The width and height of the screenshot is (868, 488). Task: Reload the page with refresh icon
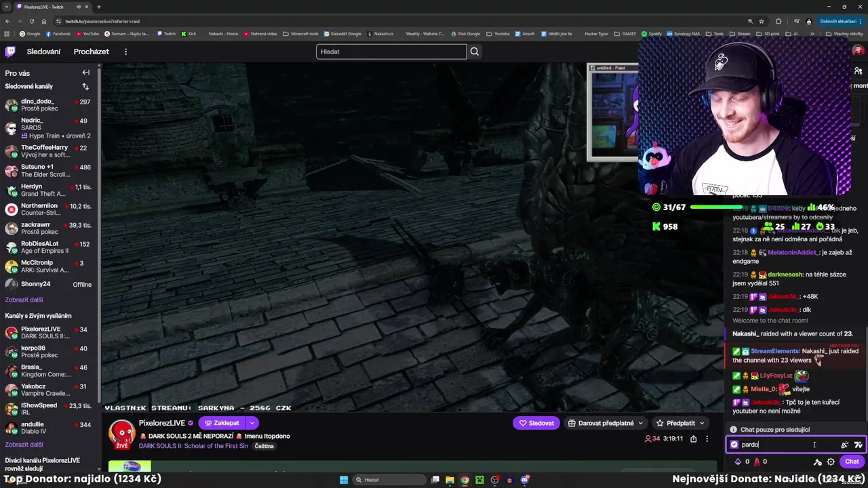click(x=32, y=21)
